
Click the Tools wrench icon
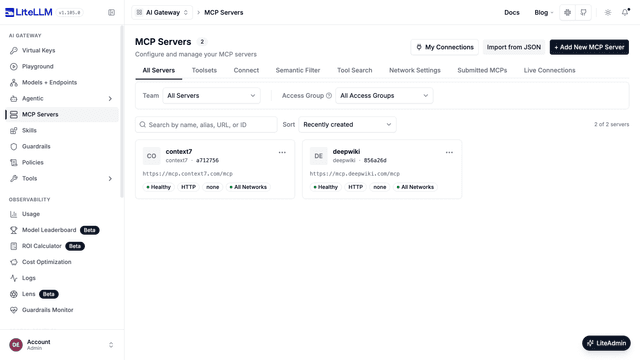click(x=14, y=178)
